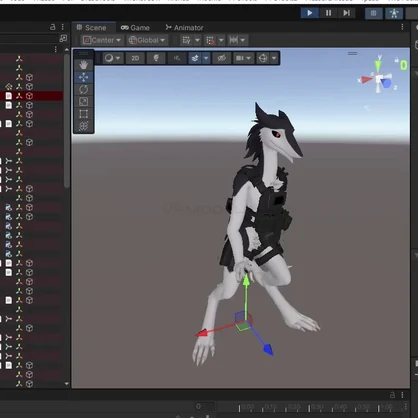Click the red X arrow of move gizmo
The width and height of the screenshot is (418, 418).
[201, 333]
